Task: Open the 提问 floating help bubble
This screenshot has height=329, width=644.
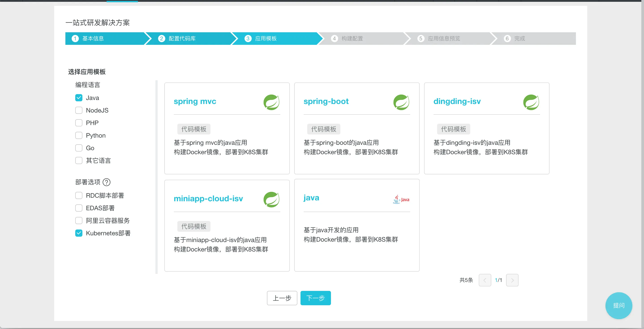Action: click(x=618, y=305)
